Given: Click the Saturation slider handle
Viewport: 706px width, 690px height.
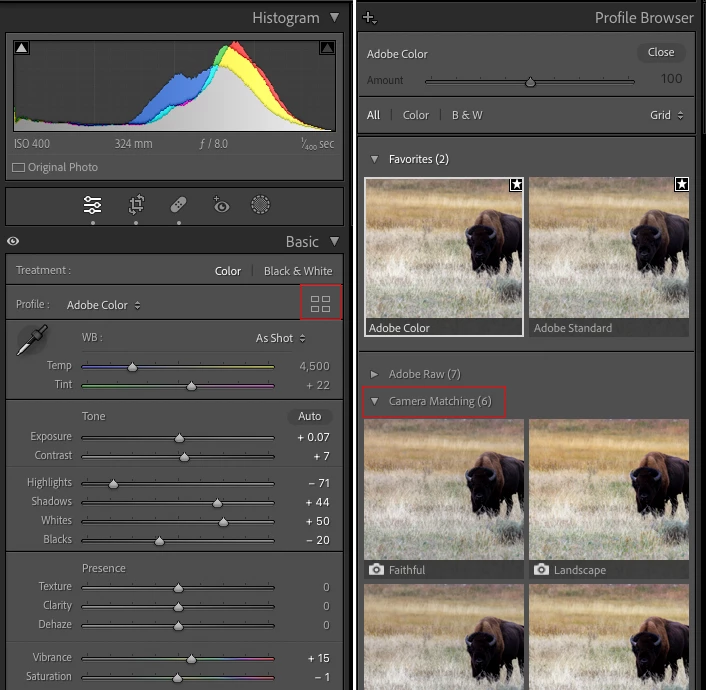Looking at the screenshot, I should coord(177,678).
